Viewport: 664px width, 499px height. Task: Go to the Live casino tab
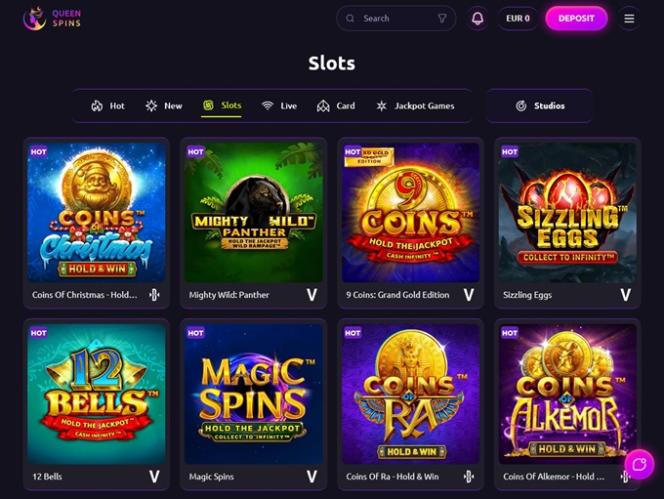[x=279, y=106]
